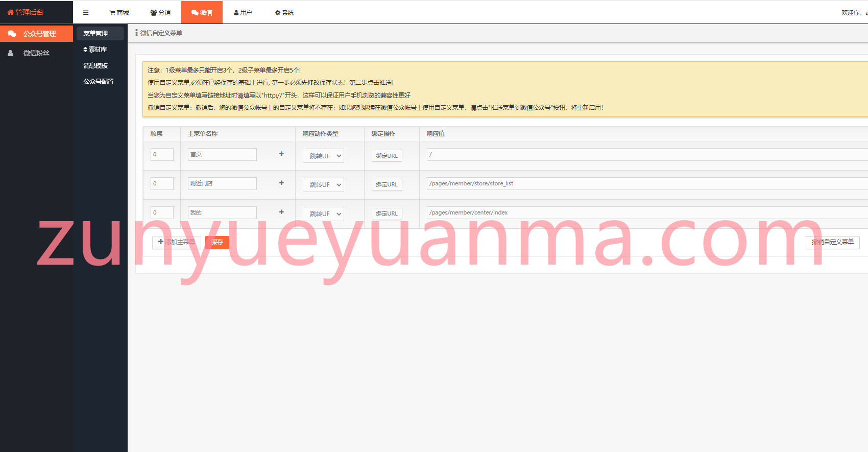Click the 主菜单名称 column header
The image size is (868, 452).
203,134
